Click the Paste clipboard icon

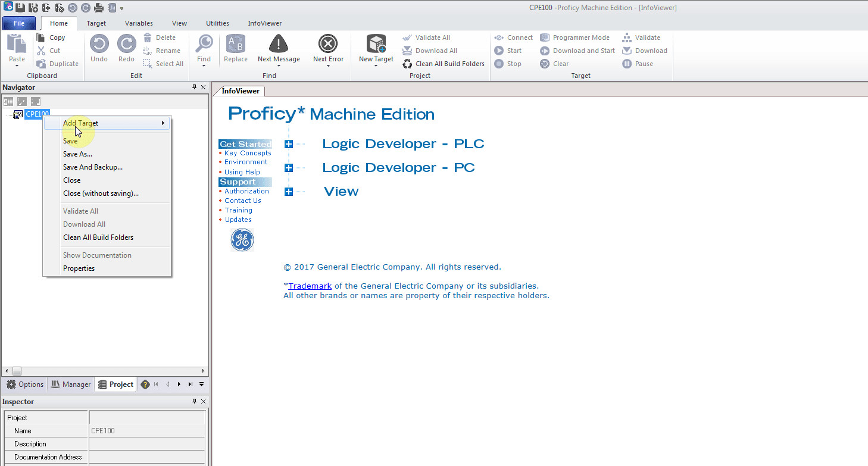point(17,43)
